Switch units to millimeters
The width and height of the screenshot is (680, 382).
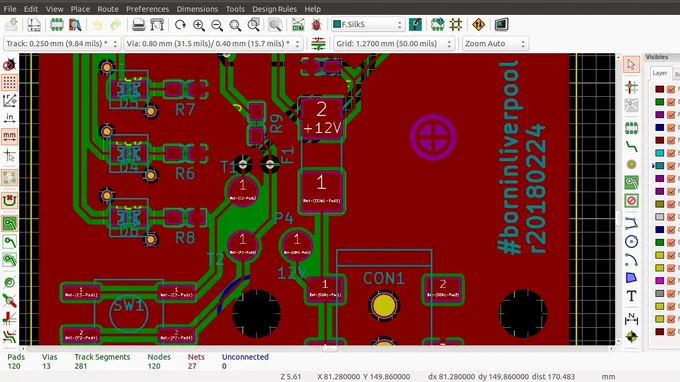(x=10, y=136)
